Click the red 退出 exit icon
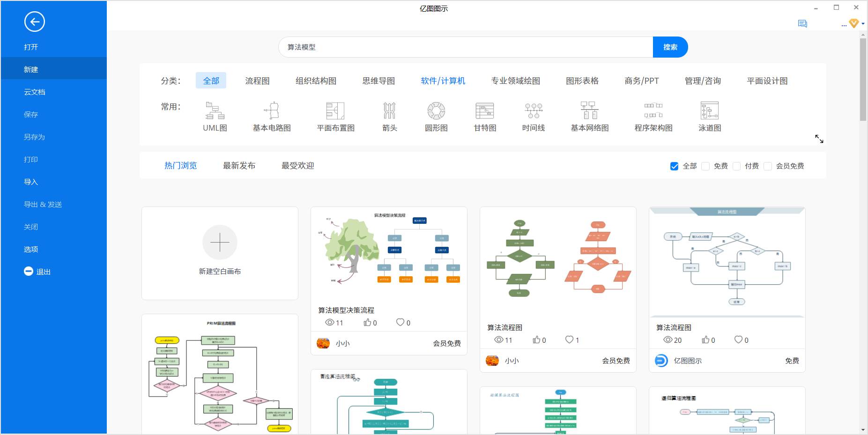The height and width of the screenshot is (435, 868). coord(29,271)
